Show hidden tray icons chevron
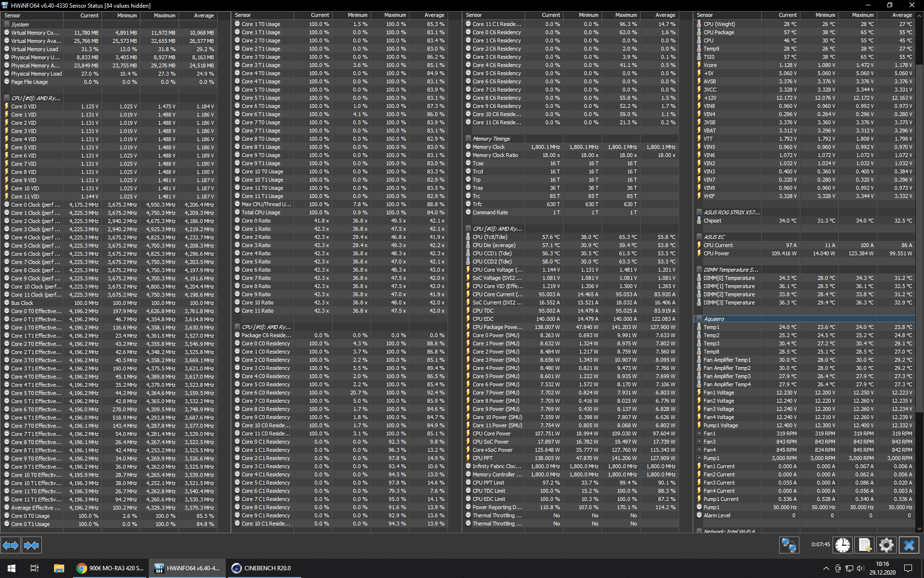 coord(826,568)
